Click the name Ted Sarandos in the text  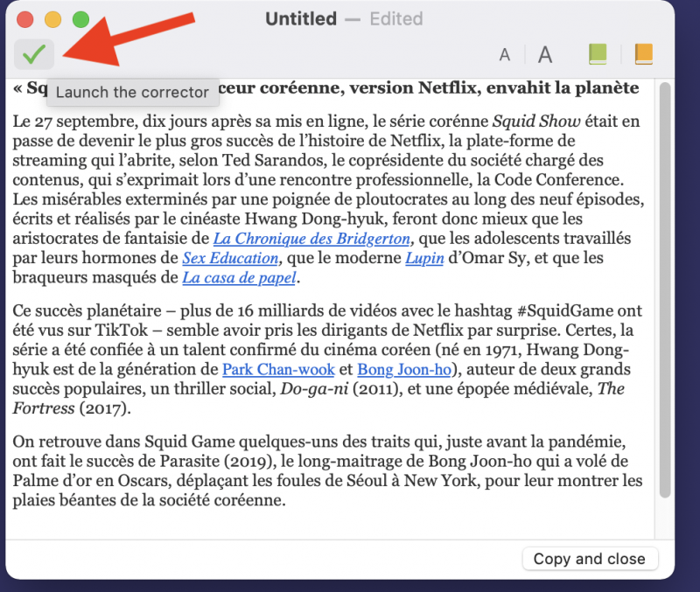[273, 161]
